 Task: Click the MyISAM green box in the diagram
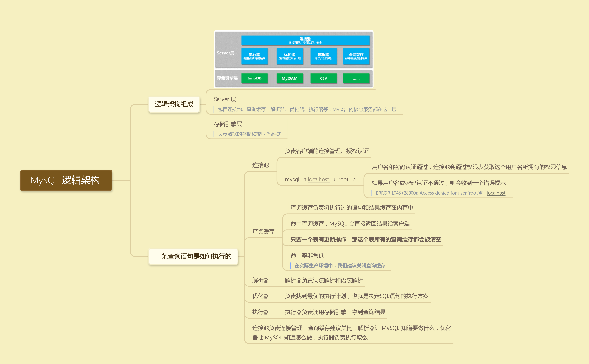coord(290,78)
